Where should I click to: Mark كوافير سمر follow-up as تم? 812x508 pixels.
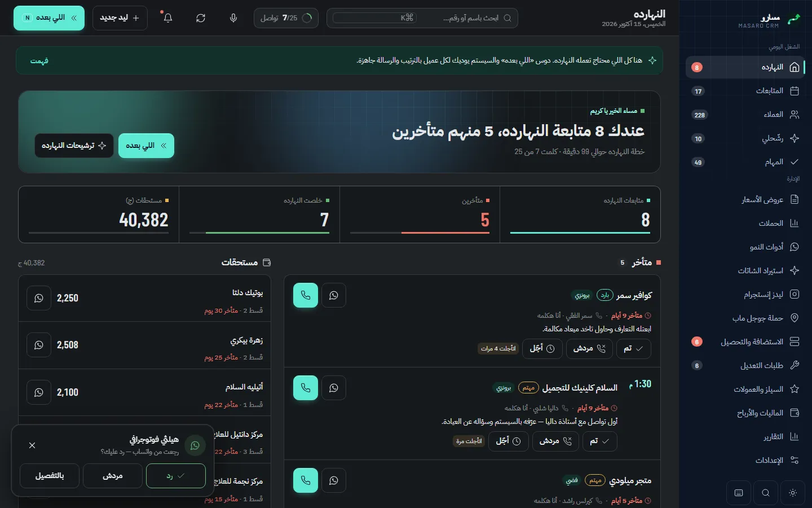point(634,348)
